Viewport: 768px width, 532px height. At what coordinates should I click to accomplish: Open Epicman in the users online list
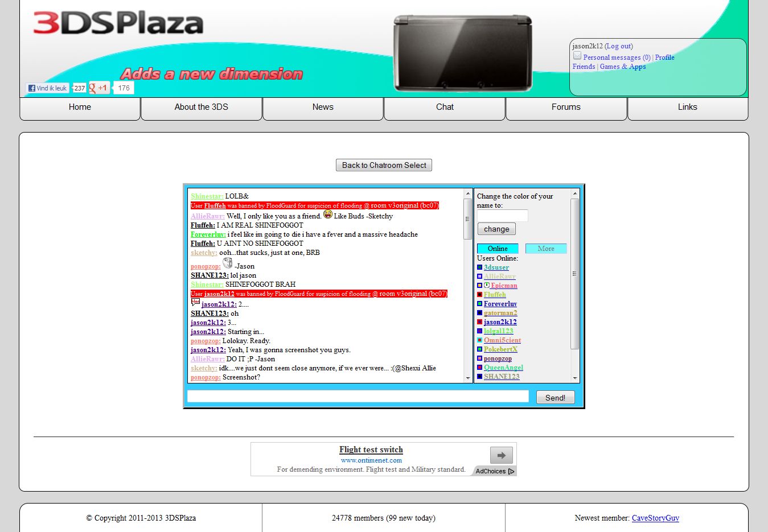click(504, 286)
